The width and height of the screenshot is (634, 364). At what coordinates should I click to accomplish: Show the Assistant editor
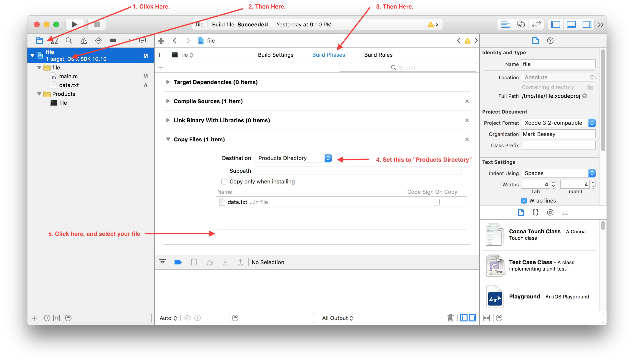(520, 24)
